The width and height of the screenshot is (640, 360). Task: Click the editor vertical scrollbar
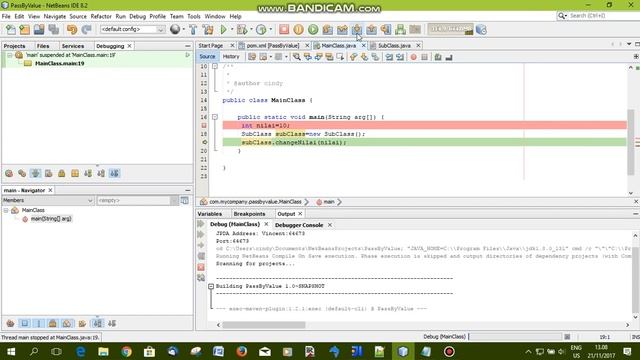point(631,143)
